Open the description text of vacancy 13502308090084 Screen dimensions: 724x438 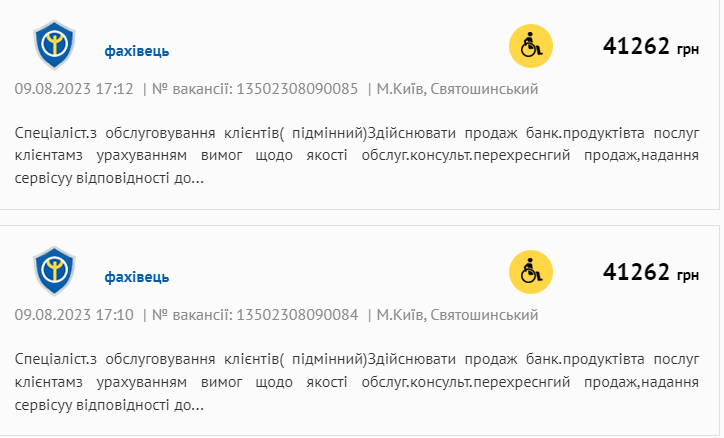pyautogui.click(x=357, y=382)
